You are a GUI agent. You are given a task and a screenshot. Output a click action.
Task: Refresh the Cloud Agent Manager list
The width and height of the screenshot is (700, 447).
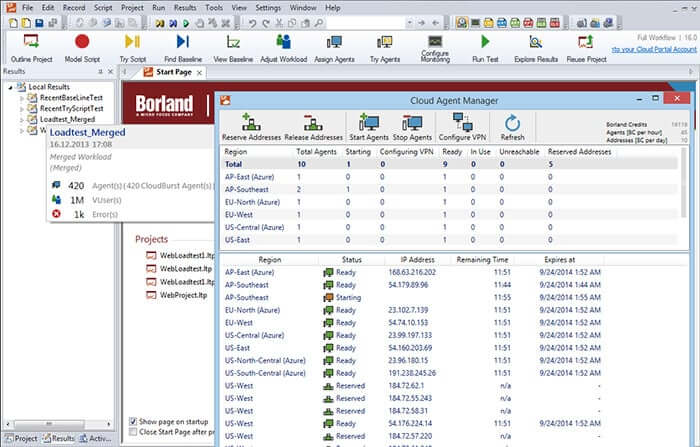pos(512,127)
